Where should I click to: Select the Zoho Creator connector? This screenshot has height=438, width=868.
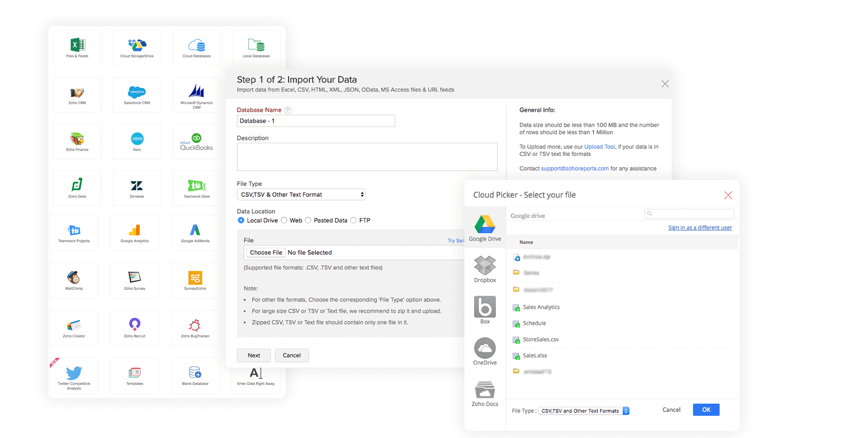(74, 328)
